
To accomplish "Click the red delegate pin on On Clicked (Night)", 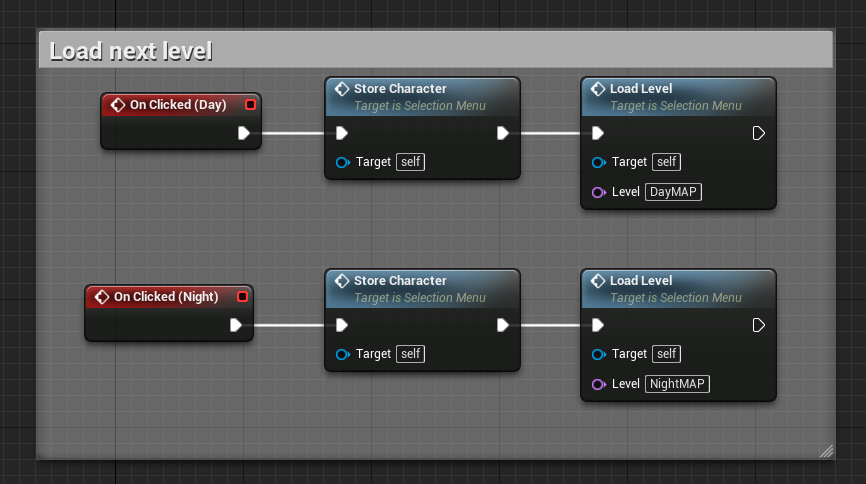I will pyautogui.click(x=242, y=297).
